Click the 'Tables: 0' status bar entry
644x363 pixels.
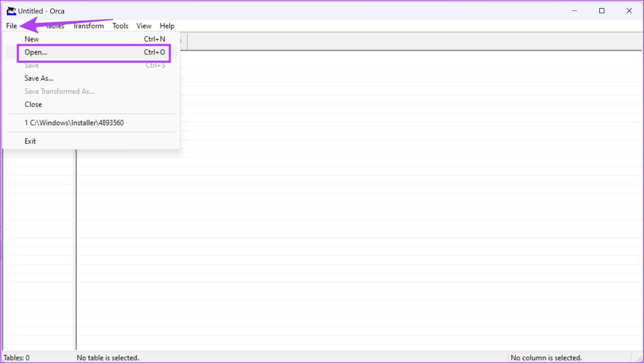click(16, 358)
